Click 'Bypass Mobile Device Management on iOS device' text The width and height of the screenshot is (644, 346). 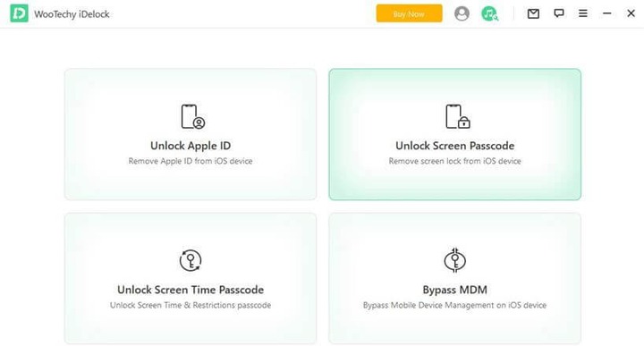(x=454, y=306)
